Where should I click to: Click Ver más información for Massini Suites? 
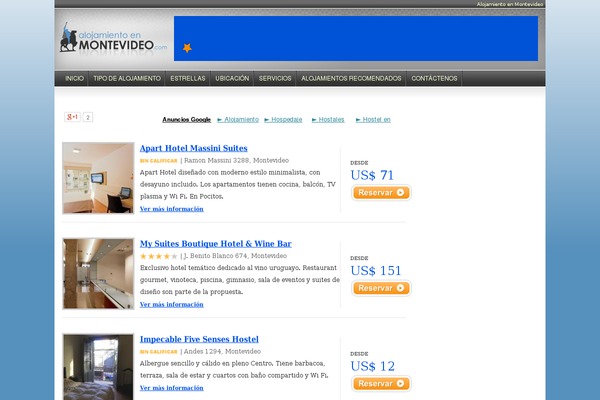(x=172, y=209)
